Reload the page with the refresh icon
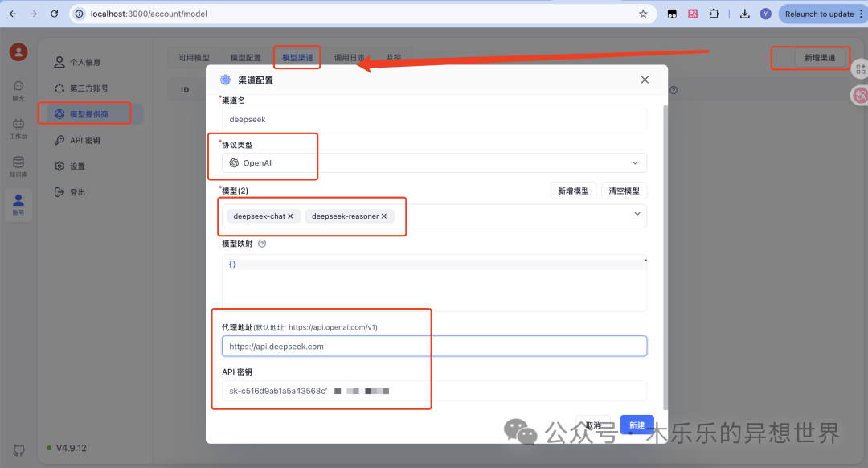 (x=55, y=14)
